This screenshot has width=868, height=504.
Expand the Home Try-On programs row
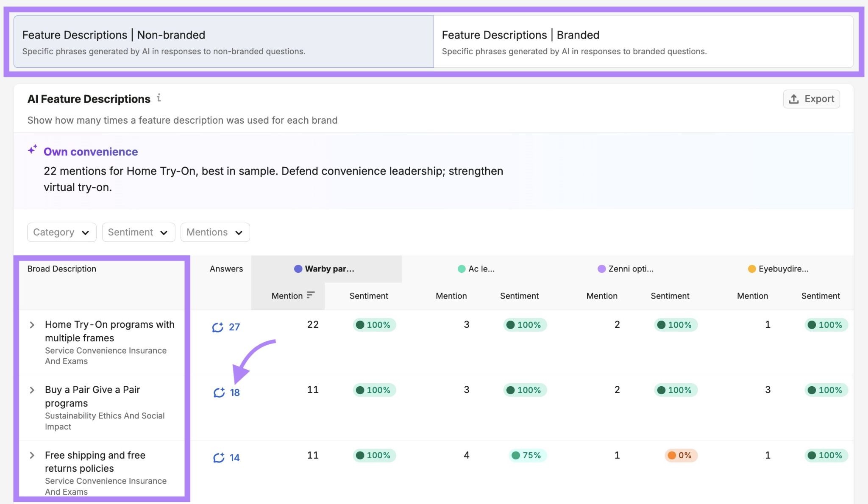pyautogui.click(x=32, y=325)
